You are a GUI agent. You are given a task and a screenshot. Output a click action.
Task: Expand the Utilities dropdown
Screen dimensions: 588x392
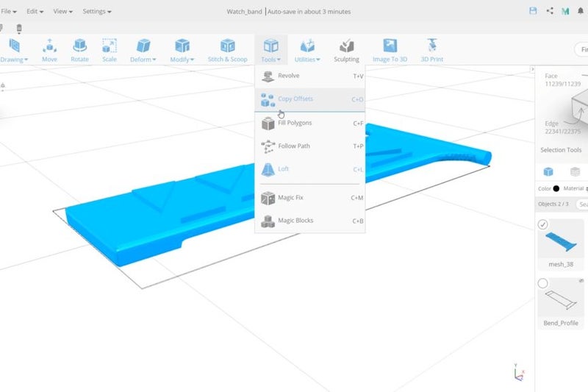(x=307, y=50)
